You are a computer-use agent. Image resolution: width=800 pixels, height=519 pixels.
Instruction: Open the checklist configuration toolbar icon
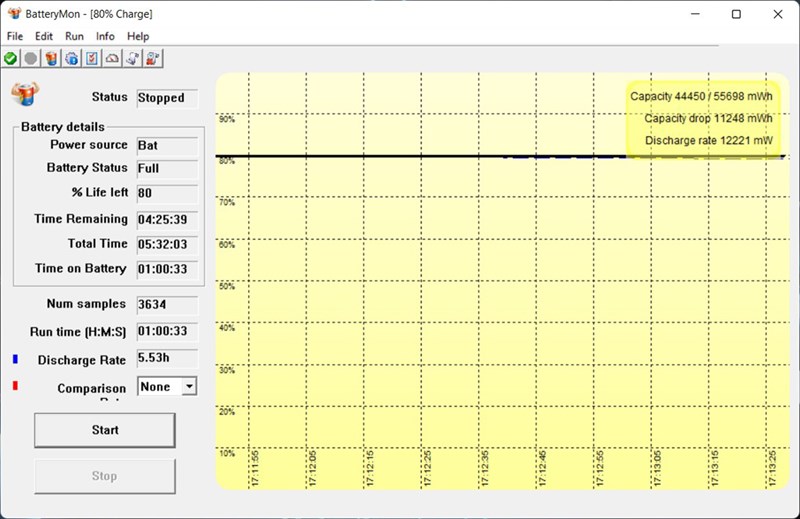pos(92,59)
